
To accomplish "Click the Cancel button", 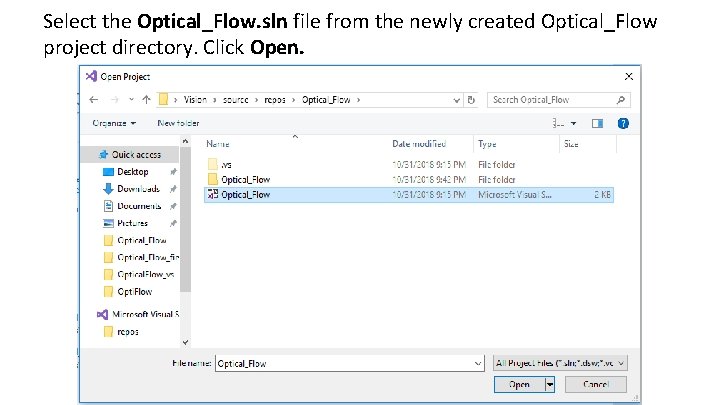I will tap(596, 384).
